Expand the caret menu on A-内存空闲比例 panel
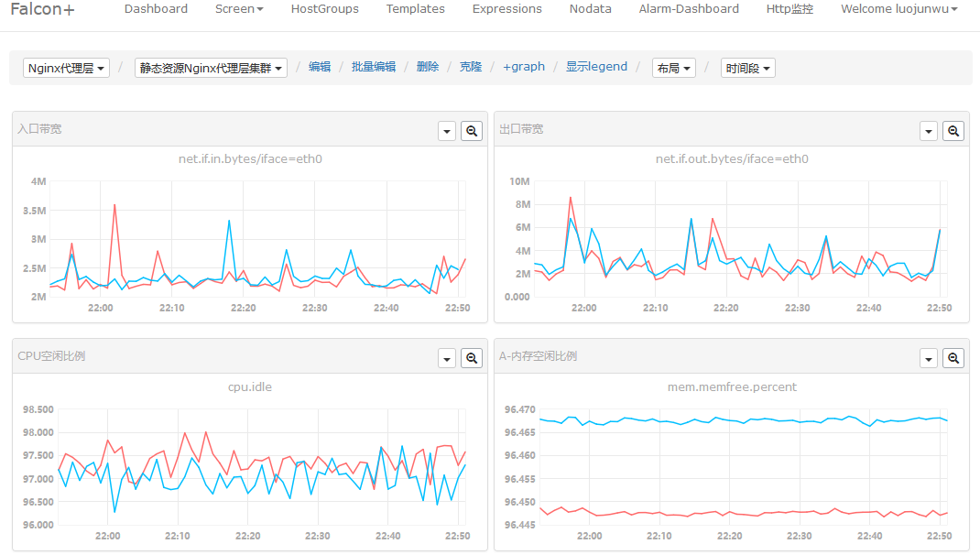 (929, 358)
